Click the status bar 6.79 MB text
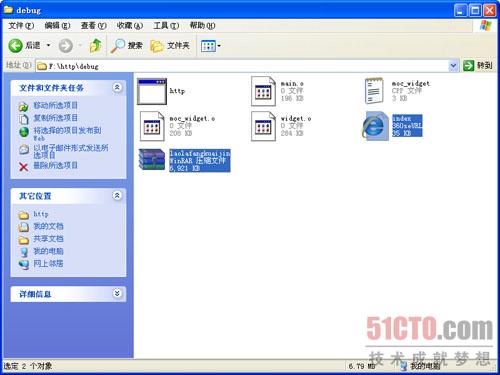The width and height of the screenshot is (500, 375). point(362,366)
